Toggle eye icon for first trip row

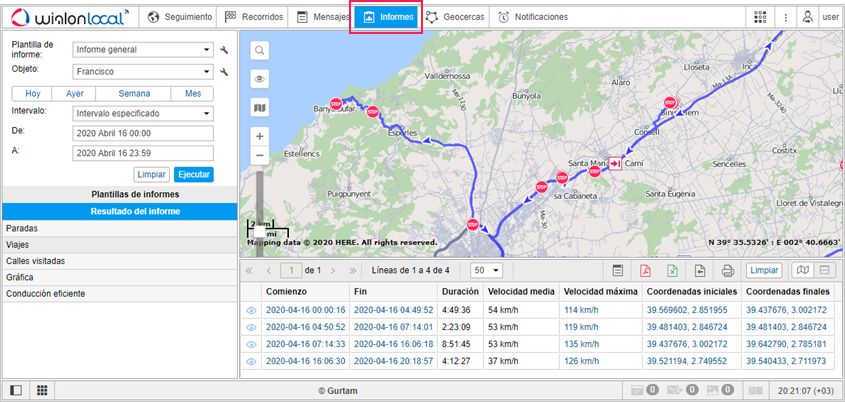coord(251,310)
